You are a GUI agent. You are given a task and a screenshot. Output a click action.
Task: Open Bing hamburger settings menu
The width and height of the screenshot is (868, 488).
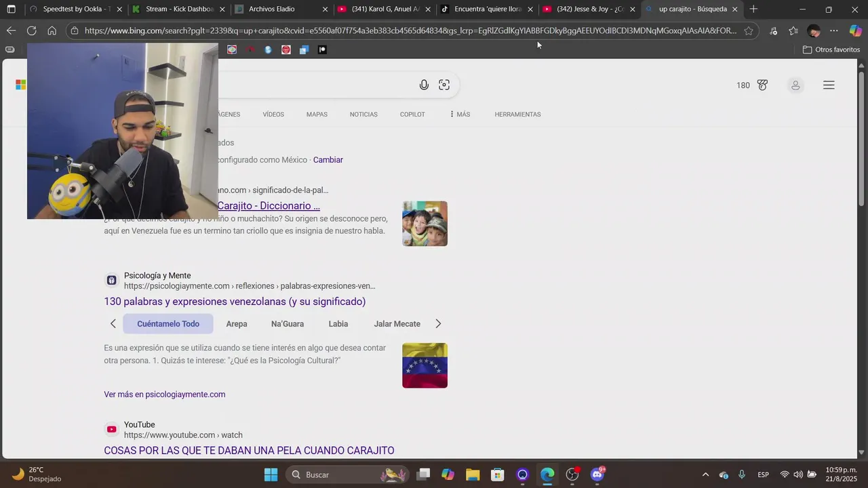(x=829, y=85)
